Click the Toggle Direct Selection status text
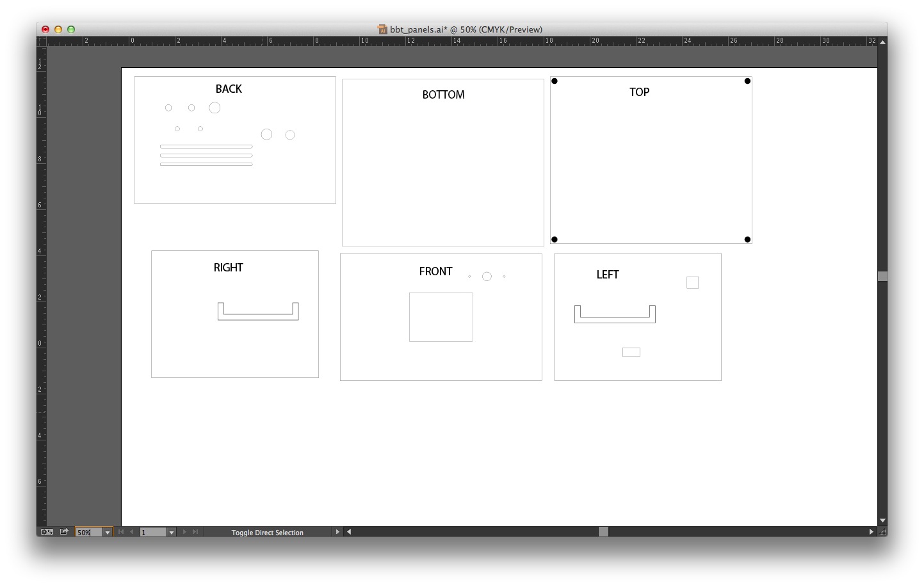Screen dimensions: 924x587 tap(268, 533)
